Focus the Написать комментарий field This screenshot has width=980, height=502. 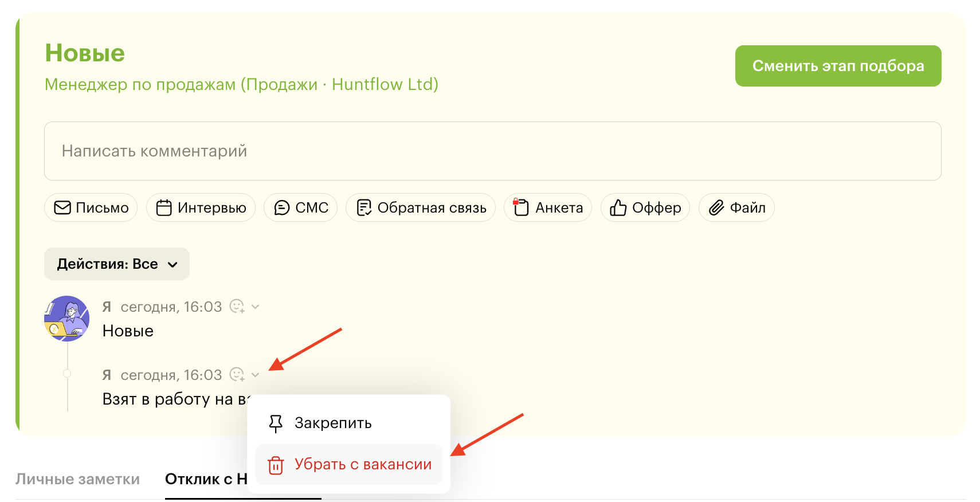click(x=492, y=151)
